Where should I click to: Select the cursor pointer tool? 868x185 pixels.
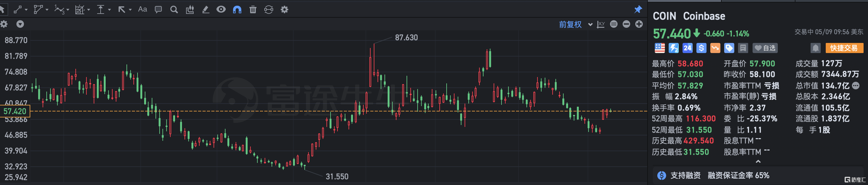coord(2,9)
